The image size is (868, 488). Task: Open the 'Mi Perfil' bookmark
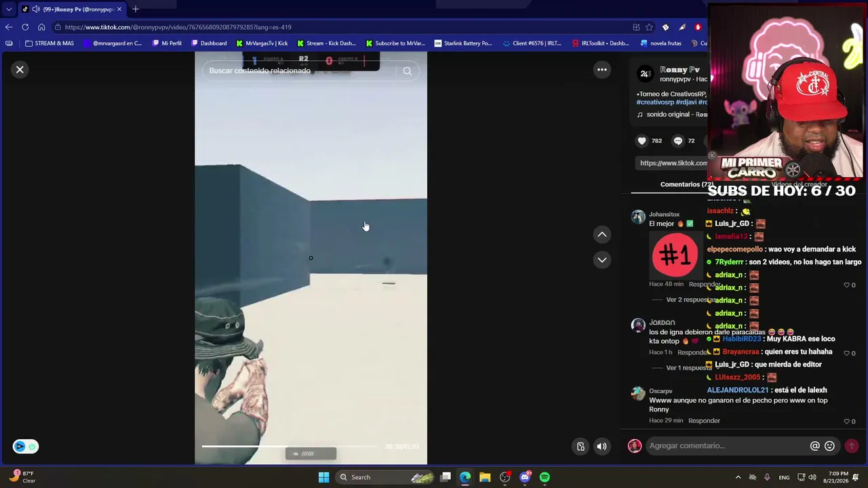(x=167, y=43)
